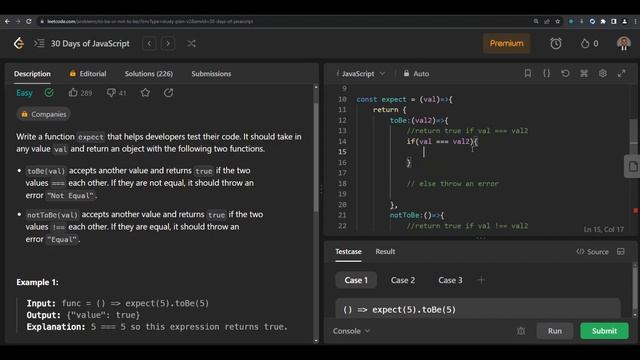The height and width of the screenshot is (360, 640).
Task: Open the Submissions tab
Action: [x=211, y=74]
